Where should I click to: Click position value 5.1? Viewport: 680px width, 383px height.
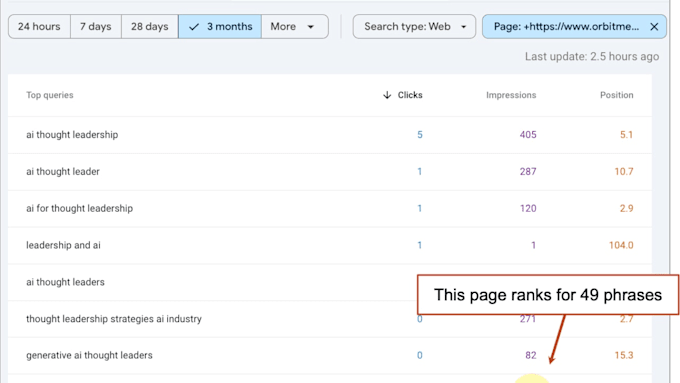click(x=626, y=134)
